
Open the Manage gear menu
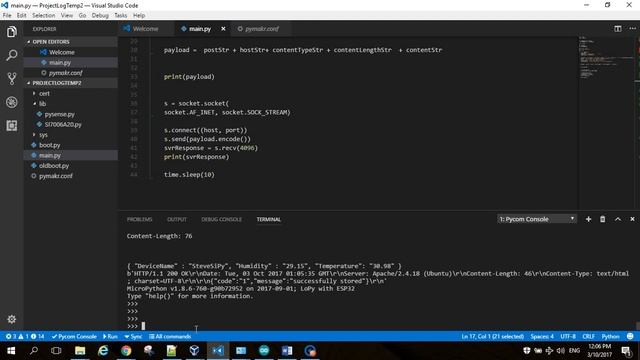(x=12, y=319)
